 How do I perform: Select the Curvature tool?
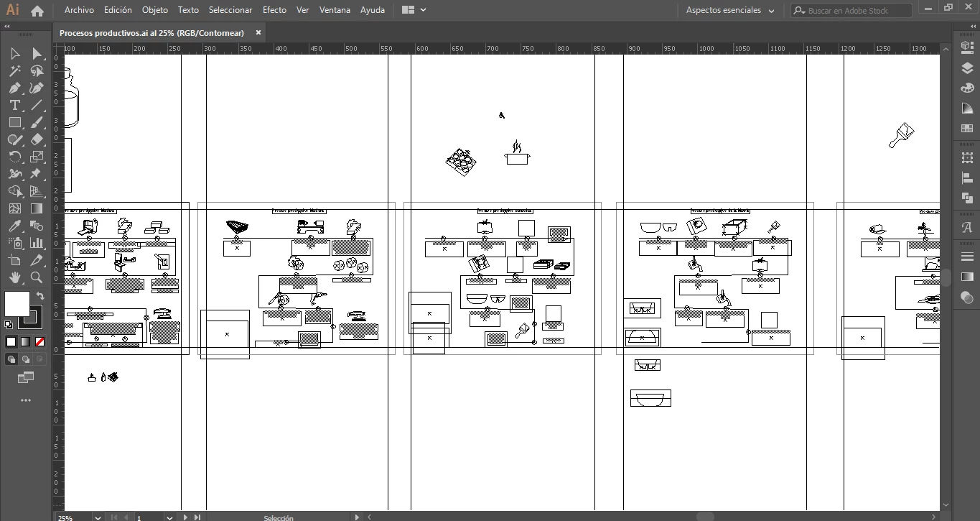37,88
